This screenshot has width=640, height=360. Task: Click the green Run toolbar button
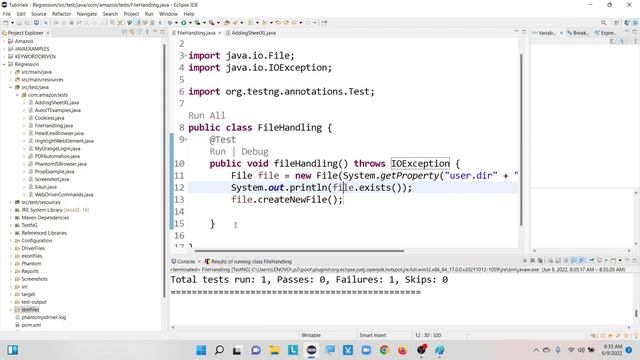(x=184, y=23)
